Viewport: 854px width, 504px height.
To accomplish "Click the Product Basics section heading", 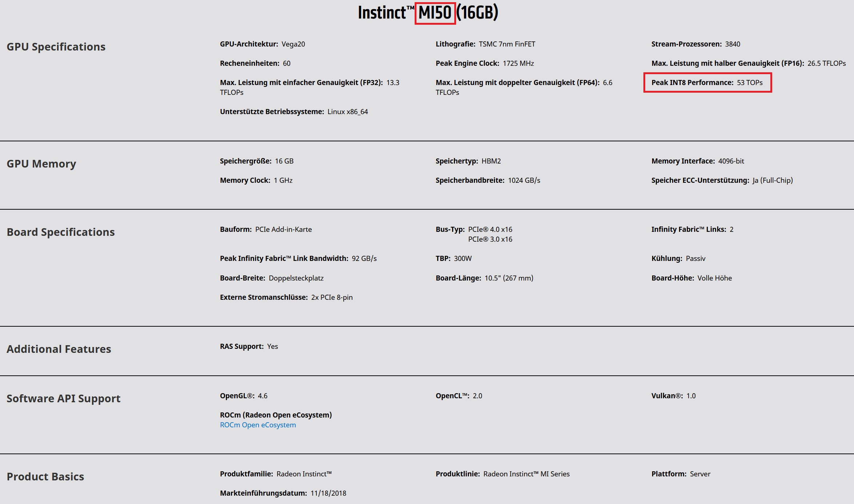I will tap(45, 477).
